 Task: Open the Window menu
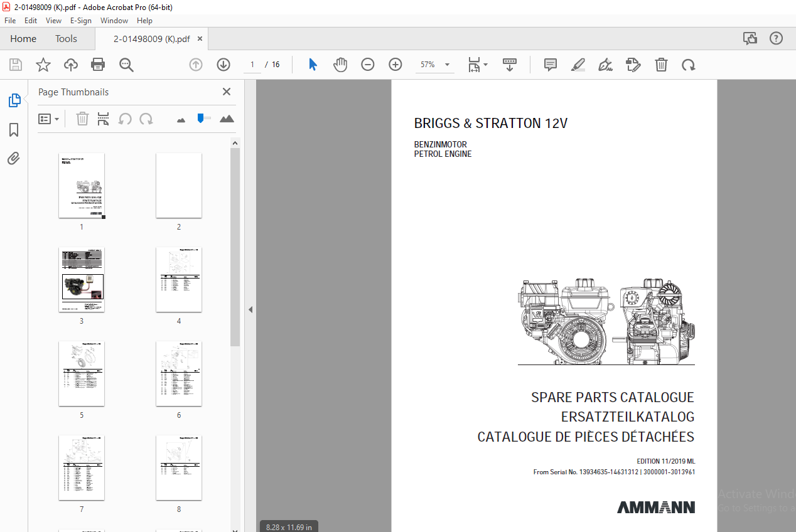(114, 21)
